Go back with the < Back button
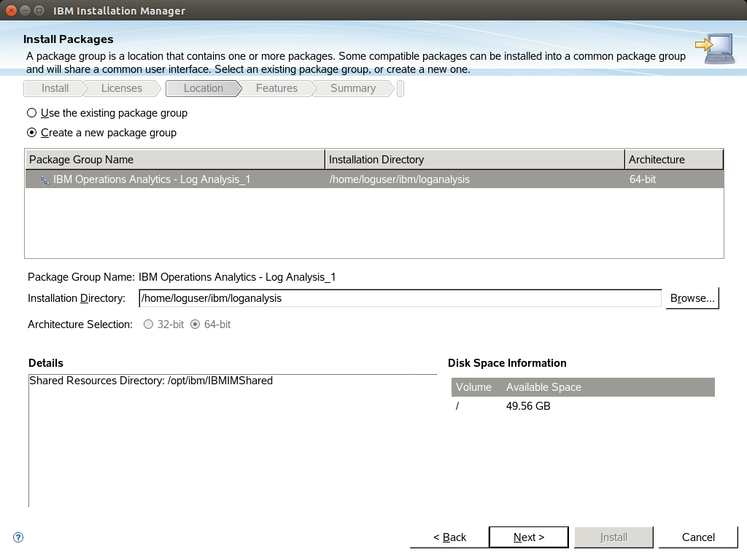This screenshot has width=747, height=560. tap(449, 537)
